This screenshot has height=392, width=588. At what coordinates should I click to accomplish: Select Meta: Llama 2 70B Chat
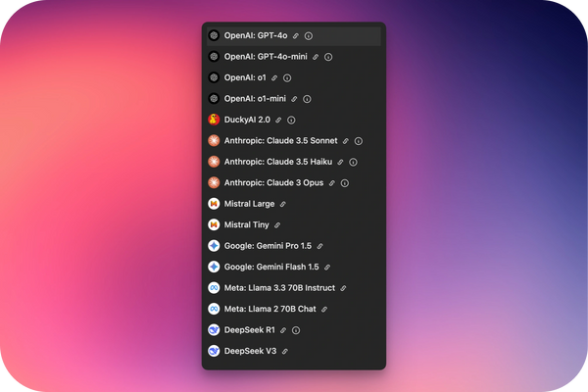[269, 309]
